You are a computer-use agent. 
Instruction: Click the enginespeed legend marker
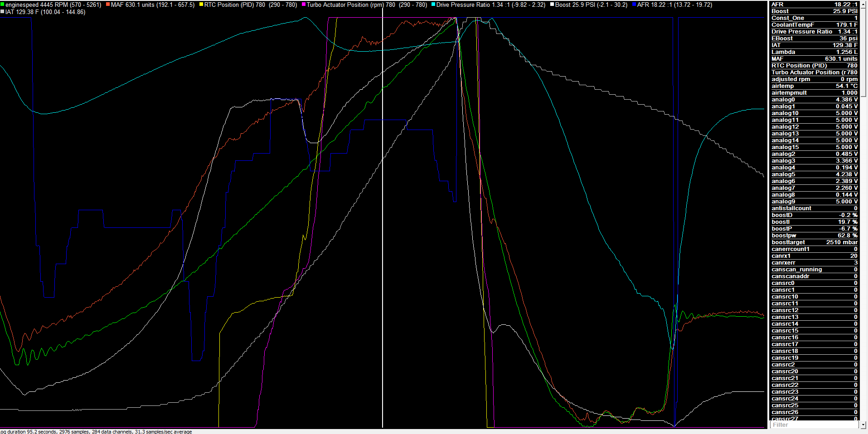pyautogui.click(x=2, y=4)
